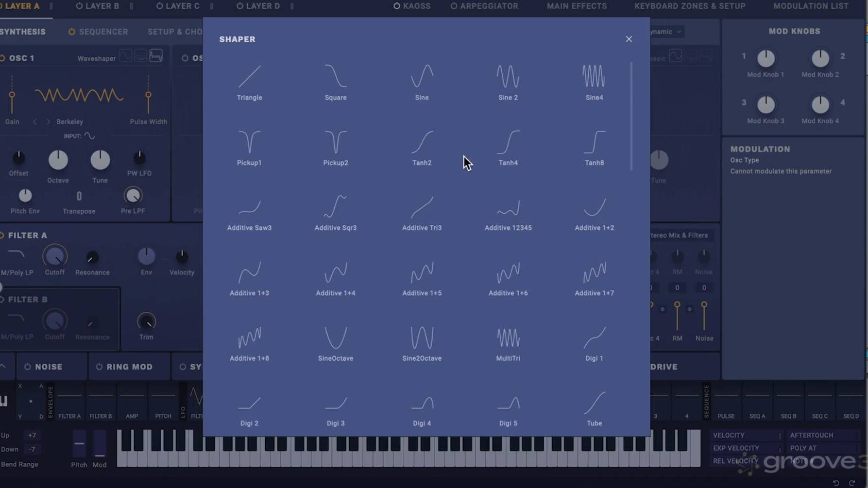Image resolution: width=868 pixels, height=488 pixels.
Task: Pick the Additive 1+5 shaper
Action: click(422, 278)
